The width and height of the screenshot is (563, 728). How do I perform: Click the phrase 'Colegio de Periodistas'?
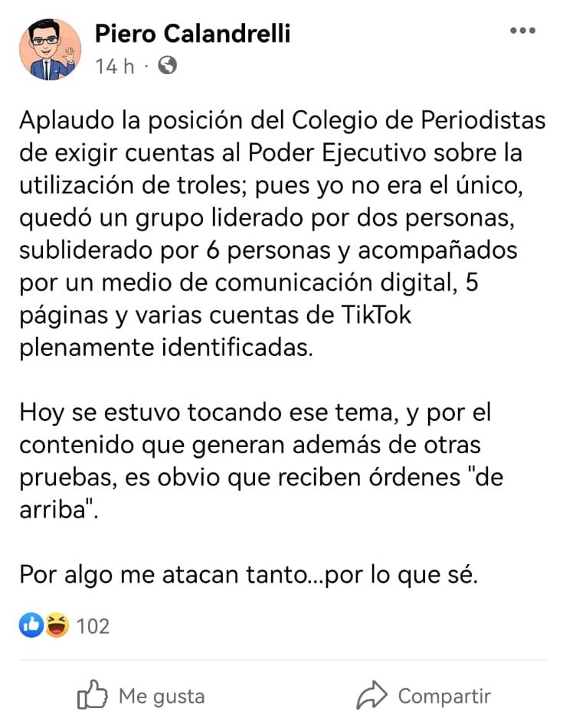click(418, 121)
